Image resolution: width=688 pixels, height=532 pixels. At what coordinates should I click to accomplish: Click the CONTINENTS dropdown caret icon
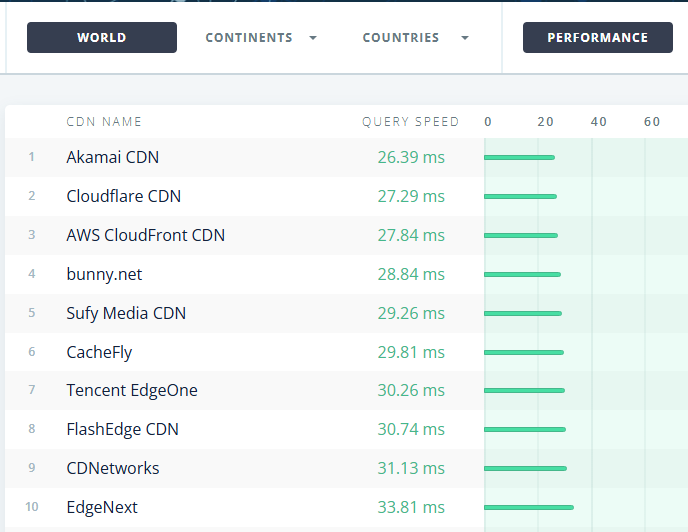point(313,38)
